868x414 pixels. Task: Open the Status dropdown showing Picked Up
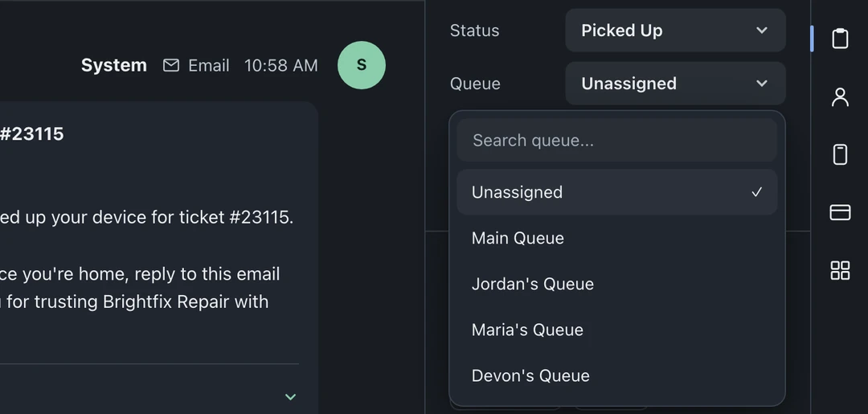pos(675,31)
